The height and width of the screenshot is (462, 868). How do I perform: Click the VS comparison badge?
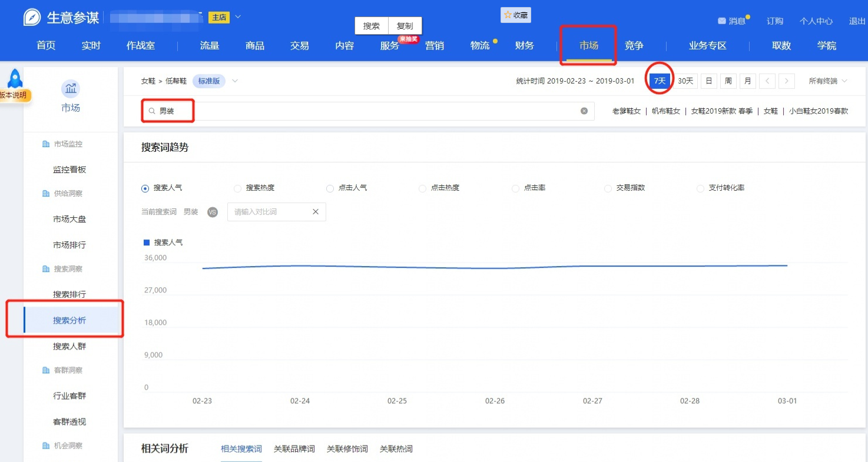click(x=213, y=212)
